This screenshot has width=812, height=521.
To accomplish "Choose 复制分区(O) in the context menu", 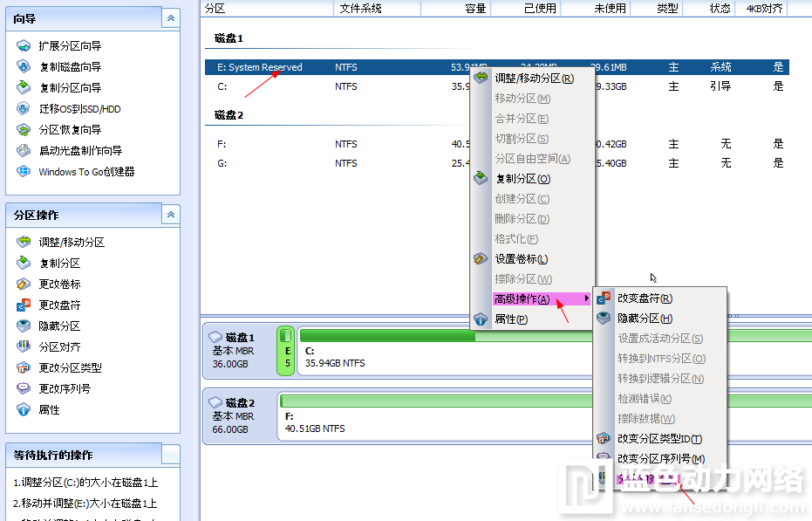I will (522, 179).
